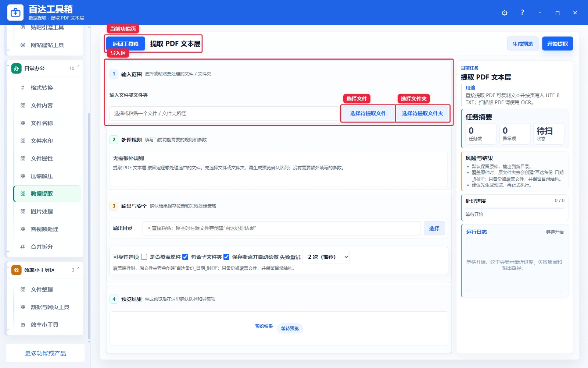Uncheck the 保存断点并自动续做 checkbox
588x368 pixels.
pos(226,257)
